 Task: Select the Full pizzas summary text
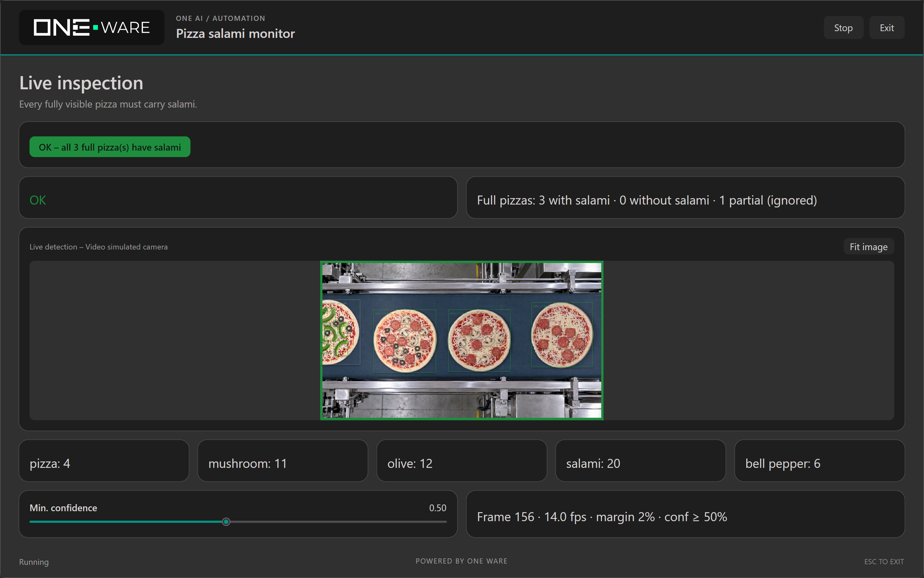click(647, 200)
